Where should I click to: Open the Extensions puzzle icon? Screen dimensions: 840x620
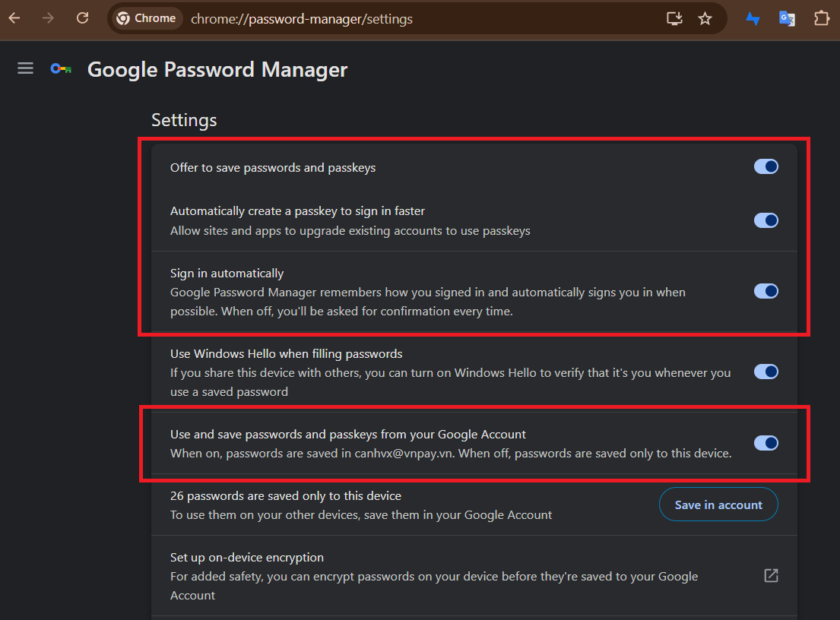pos(821,18)
